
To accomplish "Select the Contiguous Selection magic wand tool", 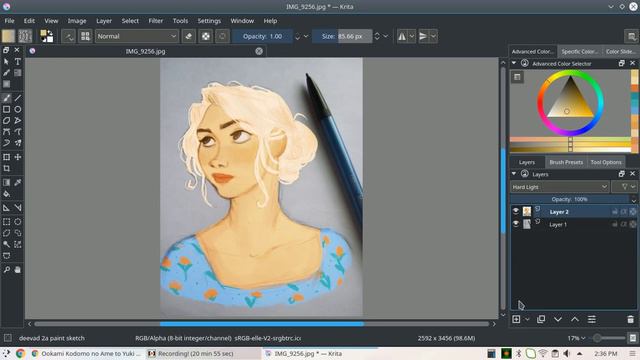I will pyautogui.click(x=7, y=244).
